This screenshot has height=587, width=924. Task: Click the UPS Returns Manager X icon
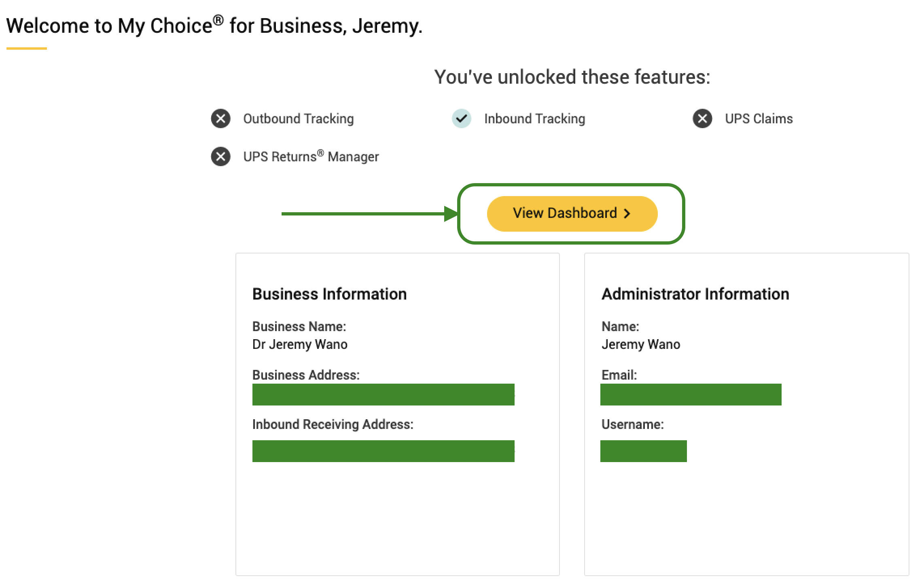pos(221,156)
